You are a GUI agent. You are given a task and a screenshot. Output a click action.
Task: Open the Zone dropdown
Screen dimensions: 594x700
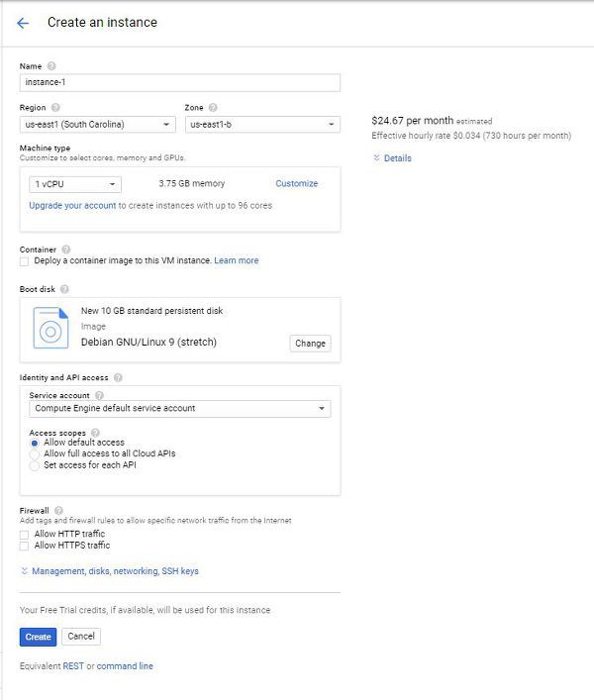pos(262,125)
